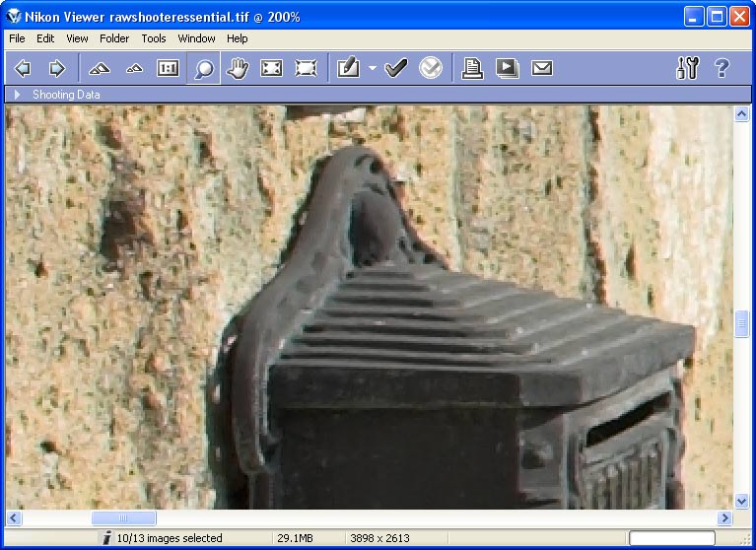This screenshot has width=756, height=550.
Task: Open the tools preferences icon
Action: pos(688,68)
